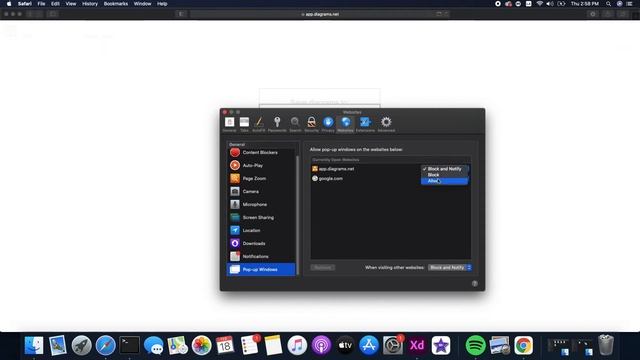Open Spotify from the Dock
640x360 pixels.
coord(476,345)
